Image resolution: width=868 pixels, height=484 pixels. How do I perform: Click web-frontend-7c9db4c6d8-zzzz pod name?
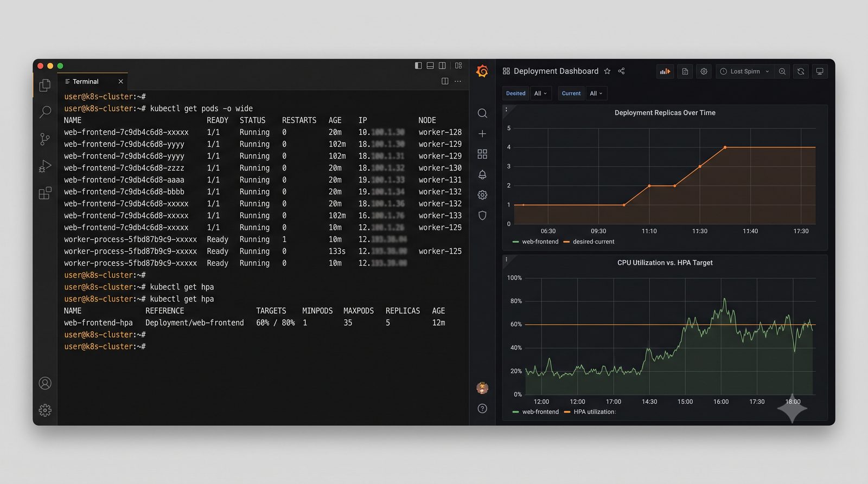pyautogui.click(x=124, y=168)
